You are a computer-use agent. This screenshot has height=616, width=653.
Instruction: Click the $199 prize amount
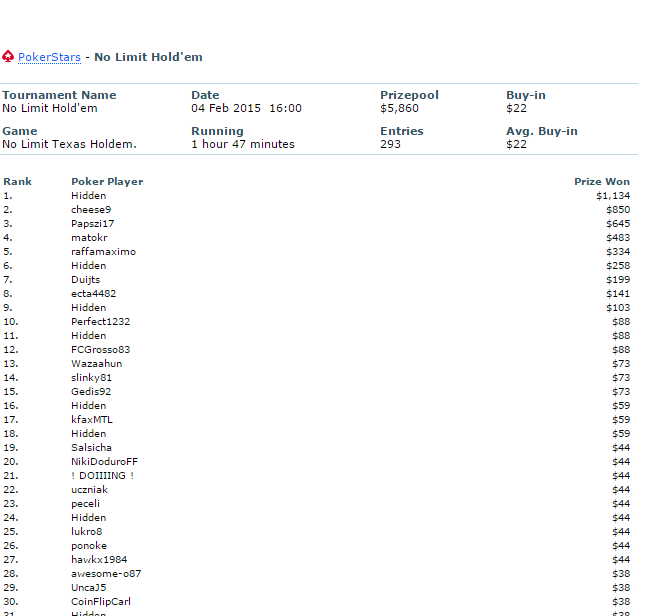618,279
